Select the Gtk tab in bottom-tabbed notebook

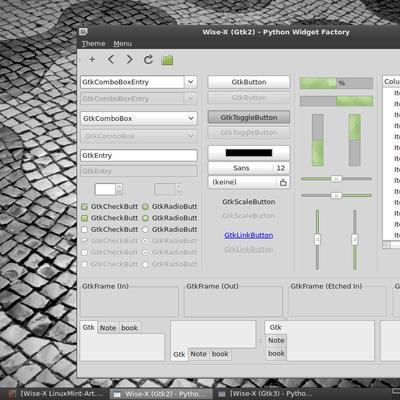(179, 354)
